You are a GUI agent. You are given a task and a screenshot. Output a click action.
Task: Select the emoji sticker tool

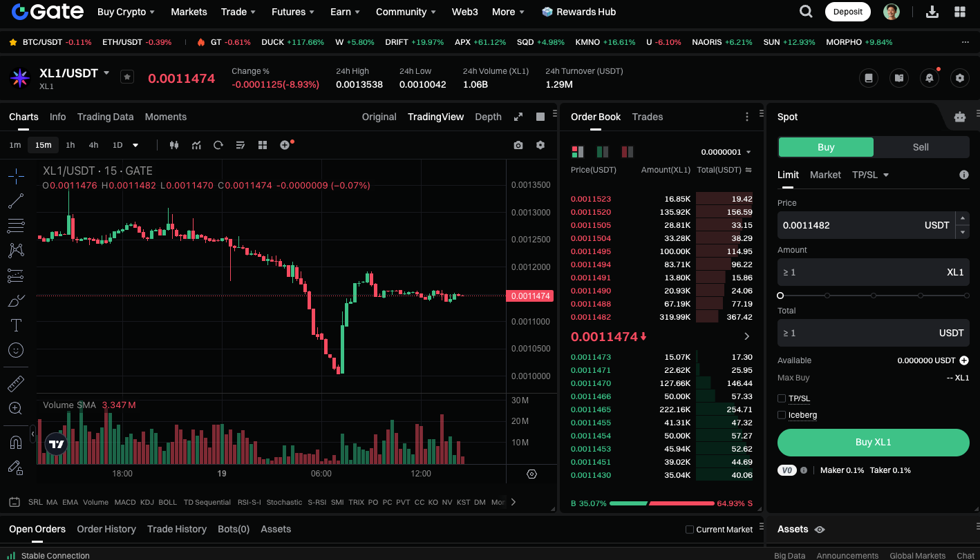pos(16,350)
